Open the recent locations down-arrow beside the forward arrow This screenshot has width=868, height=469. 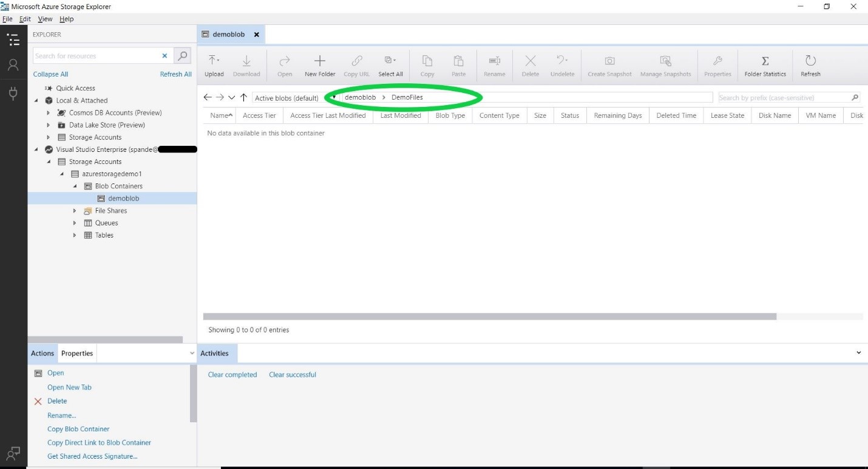coord(231,97)
